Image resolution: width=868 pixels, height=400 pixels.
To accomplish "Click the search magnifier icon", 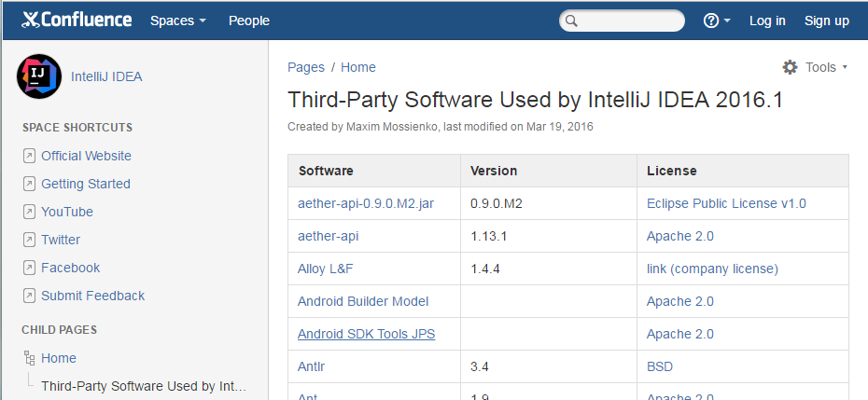I will [572, 21].
